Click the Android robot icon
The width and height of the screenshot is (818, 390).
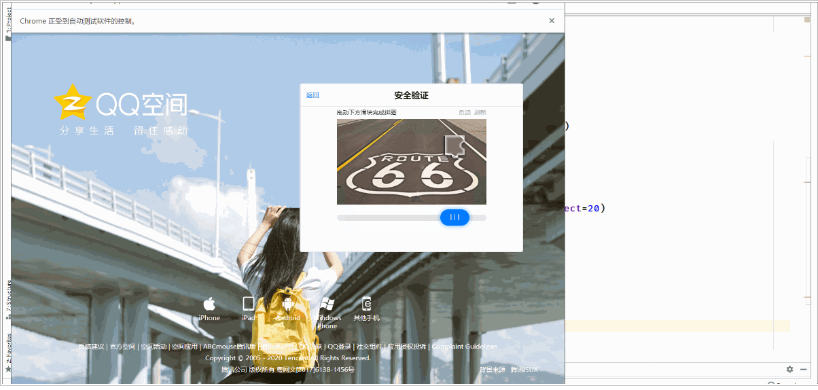pos(288,303)
